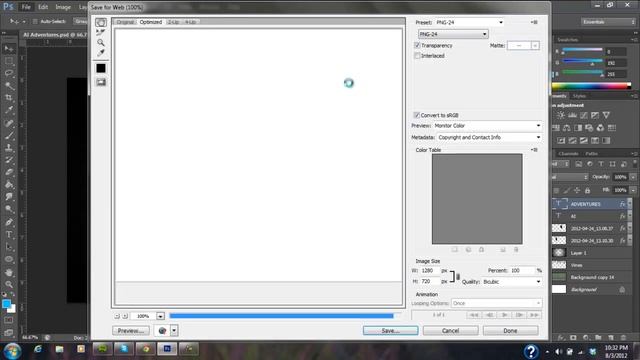
Task: Click the image width field showing 1280
Action: (x=429, y=271)
